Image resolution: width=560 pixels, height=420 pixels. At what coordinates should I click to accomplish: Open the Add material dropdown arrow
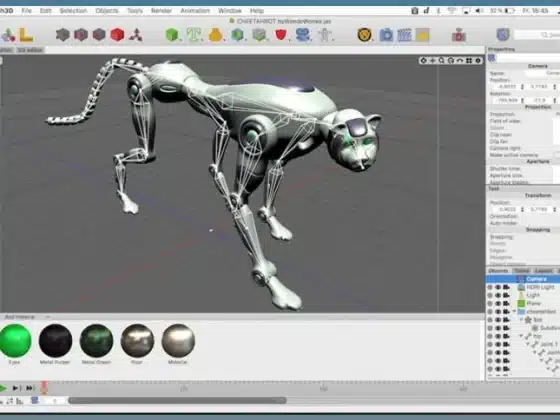click(x=48, y=317)
